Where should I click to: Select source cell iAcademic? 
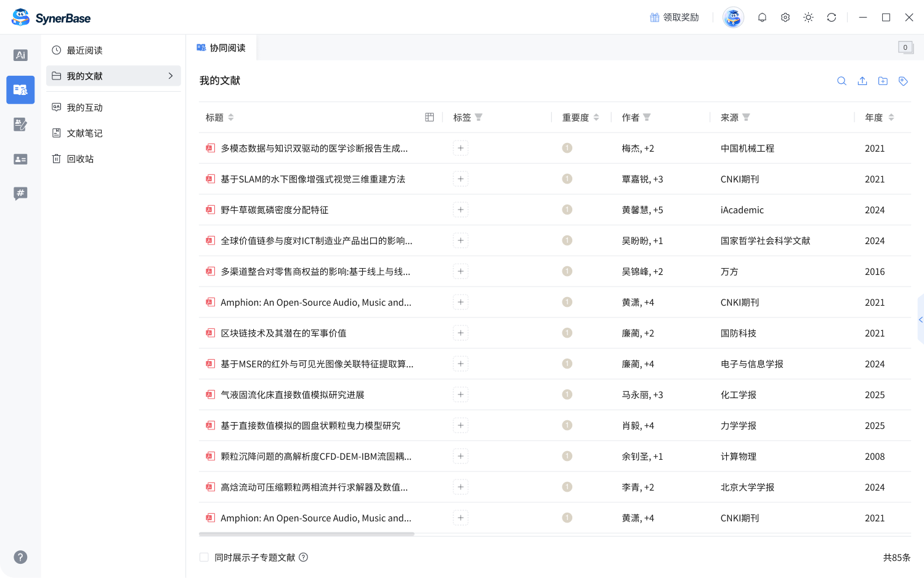pyautogui.click(x=742, y=210)
